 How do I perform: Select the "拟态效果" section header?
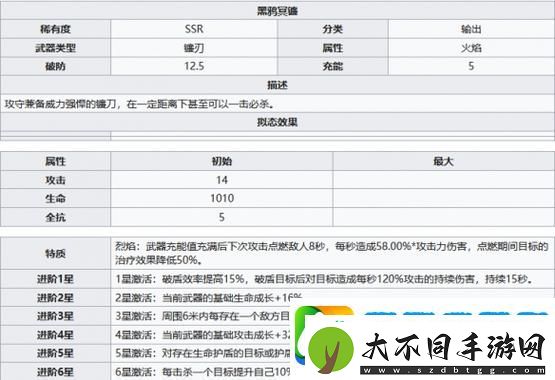tap(277, 122)
